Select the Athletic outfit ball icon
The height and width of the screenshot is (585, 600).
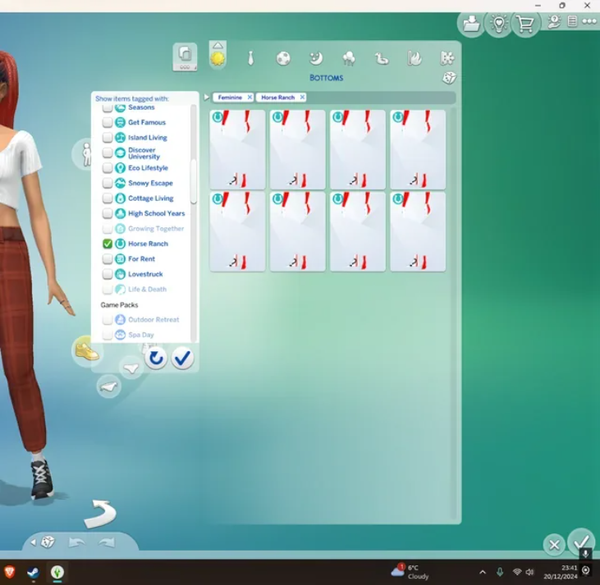pos(283,59)
